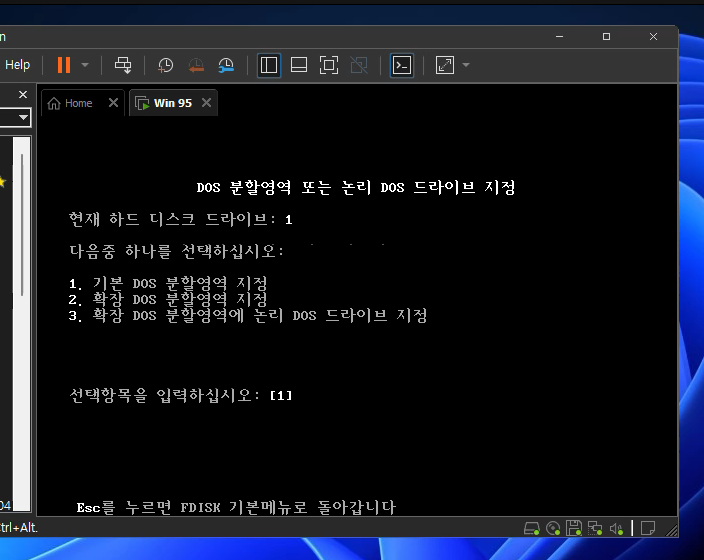The image size is (704, 560).
Task: Toggle the console view button
Action: tap(402, 65)
